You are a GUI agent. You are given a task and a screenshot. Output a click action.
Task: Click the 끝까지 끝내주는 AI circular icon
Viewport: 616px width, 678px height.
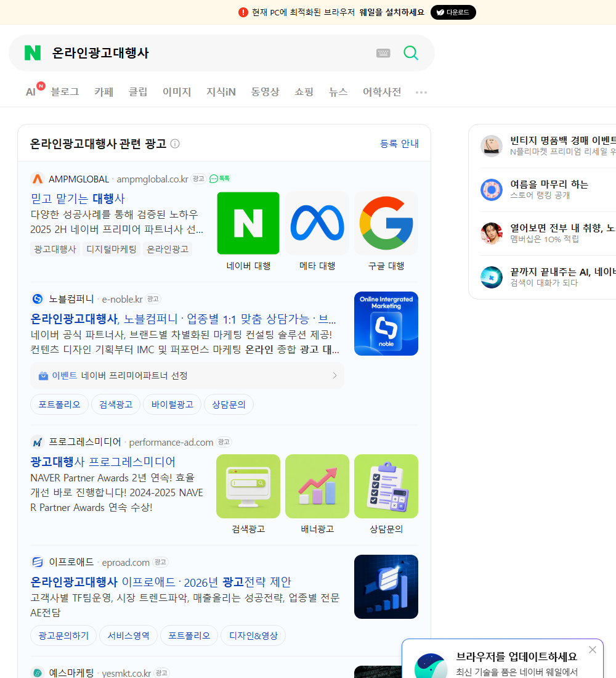click(x=492, y=277)
